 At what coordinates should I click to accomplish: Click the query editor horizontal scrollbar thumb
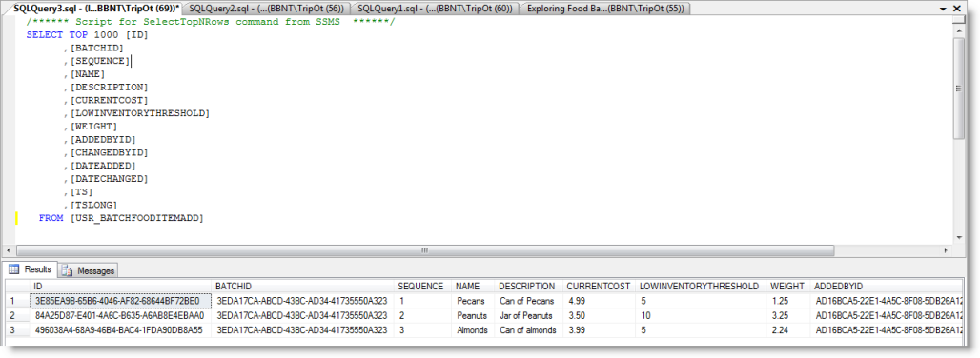pos(425,250)
